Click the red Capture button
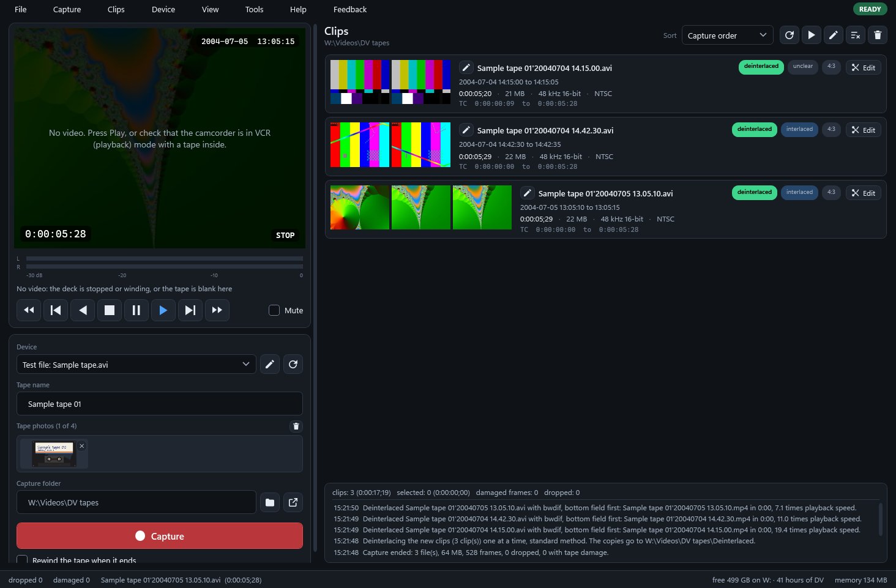 160,536
